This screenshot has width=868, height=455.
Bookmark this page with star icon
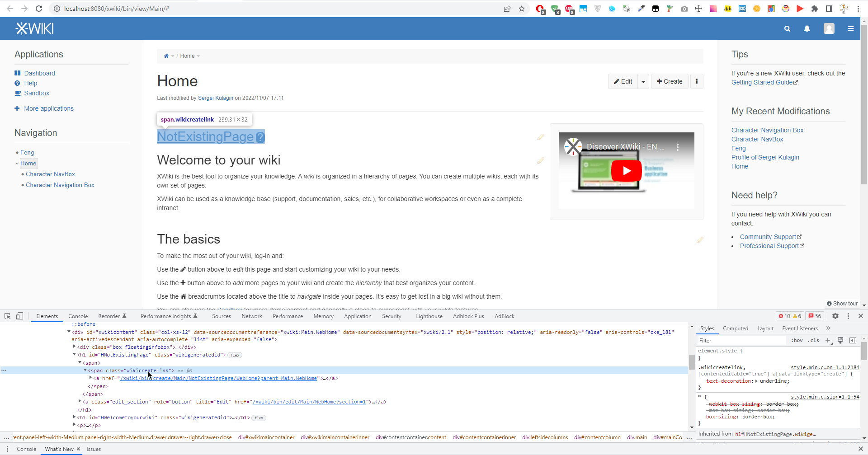pyautogui.click(x=522, y=9)
